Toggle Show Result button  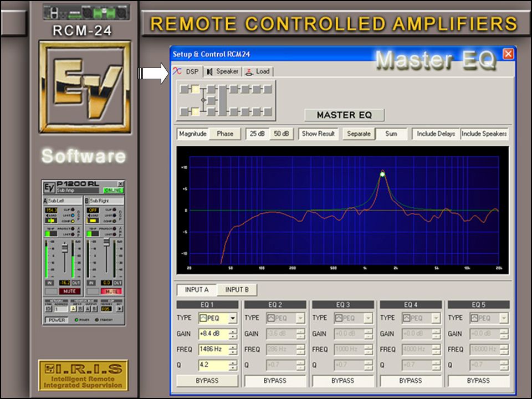318,134
